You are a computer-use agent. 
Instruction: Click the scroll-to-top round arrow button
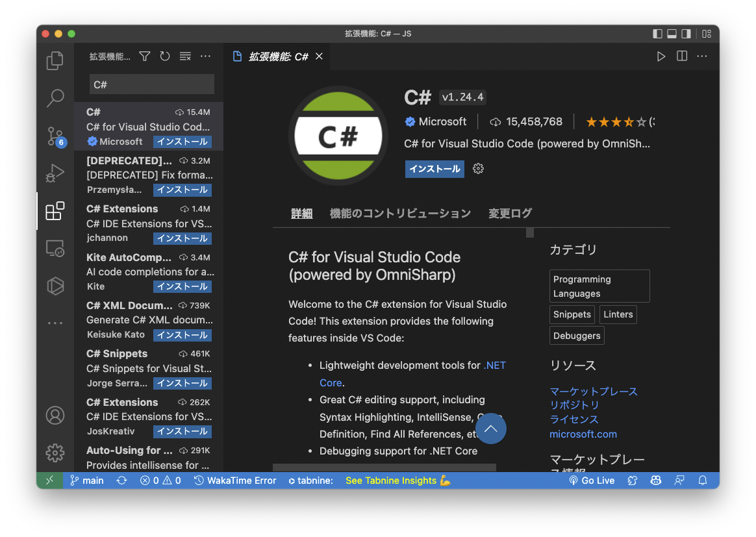tap(491, 429)
